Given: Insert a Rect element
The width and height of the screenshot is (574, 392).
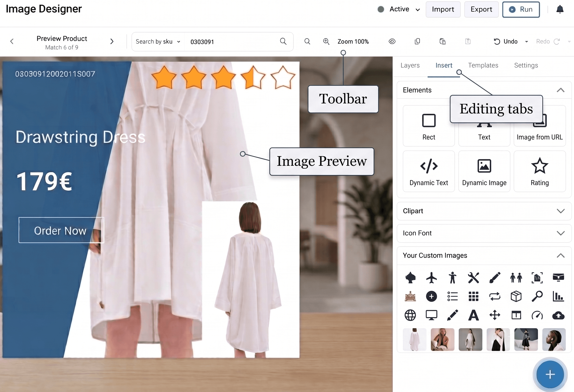Looking at the screenshot, I should [x=429, y=126].
